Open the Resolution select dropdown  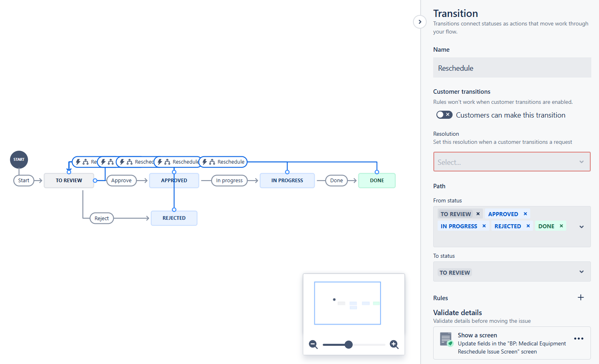coord(512,162)
